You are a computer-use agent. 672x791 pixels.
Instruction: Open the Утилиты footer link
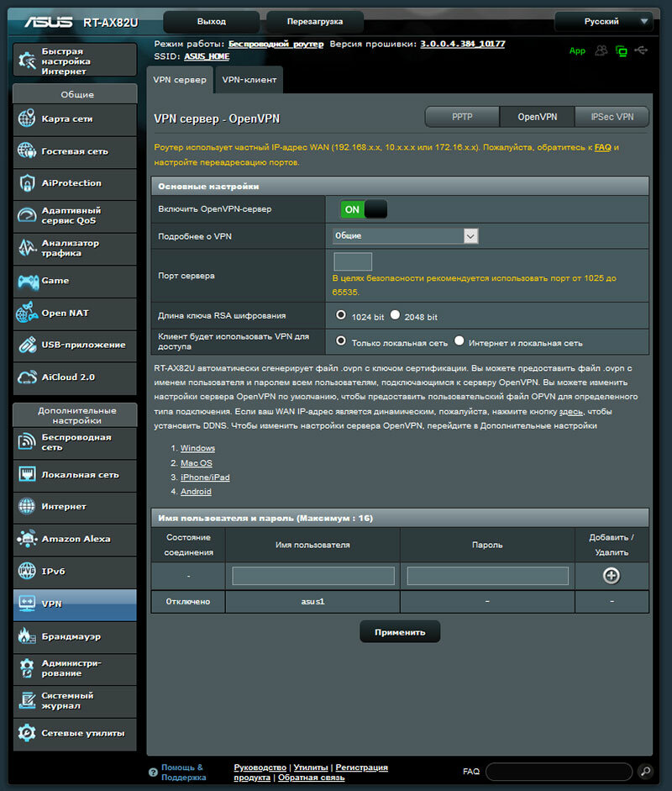tap(311, 767)
